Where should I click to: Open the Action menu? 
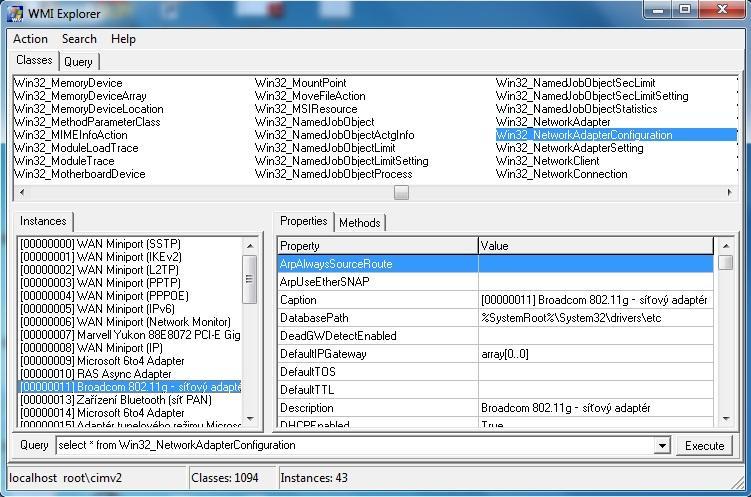(30, 39)
